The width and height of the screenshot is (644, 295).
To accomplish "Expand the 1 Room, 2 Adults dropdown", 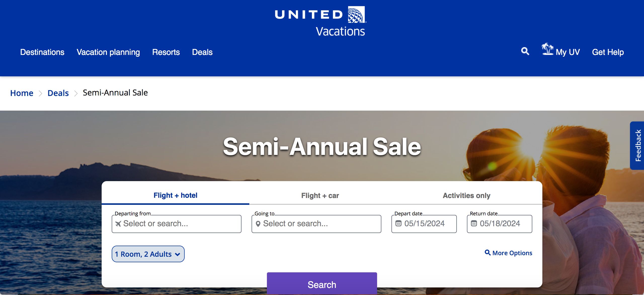I will [148, 254].
